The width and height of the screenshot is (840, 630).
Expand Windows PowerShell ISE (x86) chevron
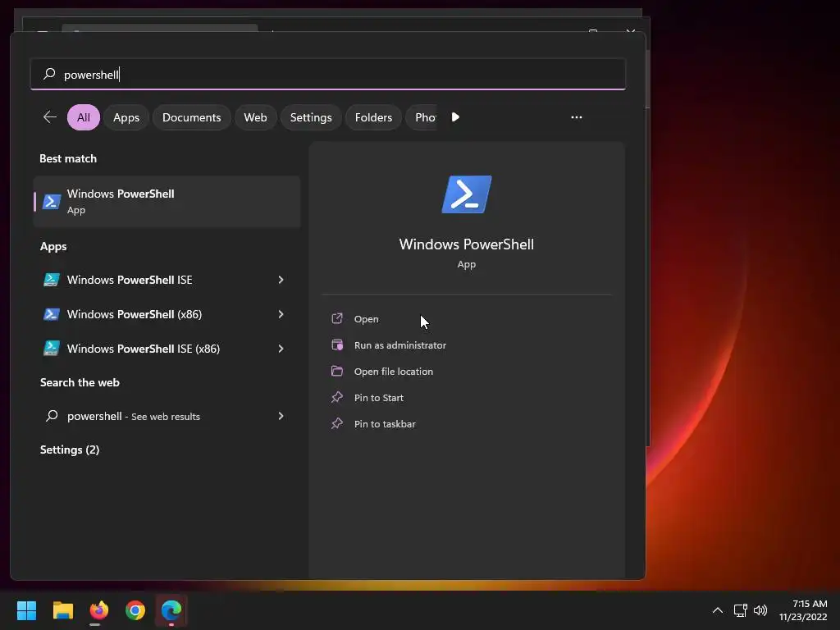point(281,349)
